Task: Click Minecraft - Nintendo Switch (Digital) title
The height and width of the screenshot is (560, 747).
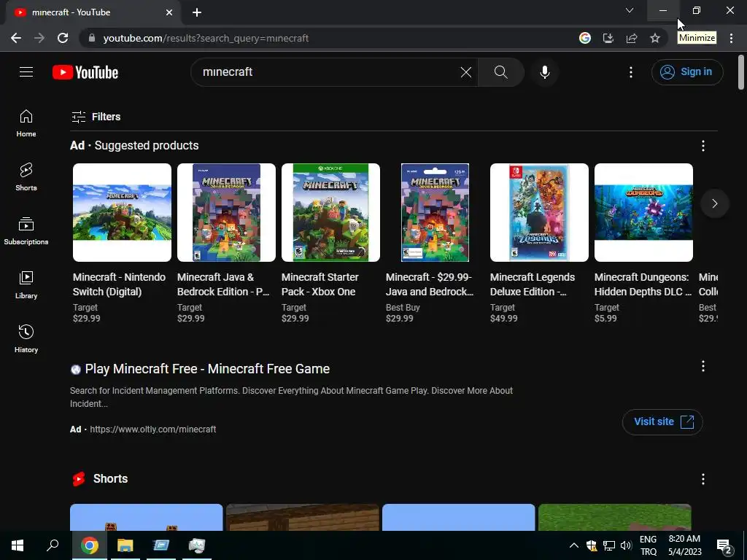Action: click(x=119, y=284)
